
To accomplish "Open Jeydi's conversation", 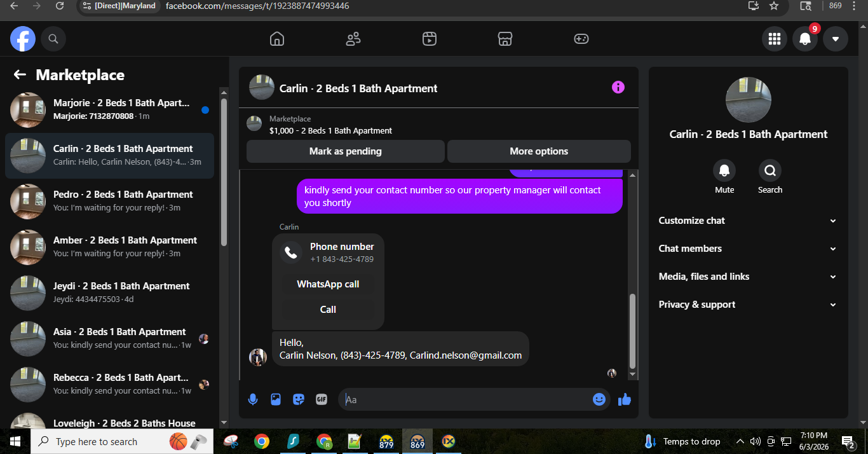I will [109, 293].
